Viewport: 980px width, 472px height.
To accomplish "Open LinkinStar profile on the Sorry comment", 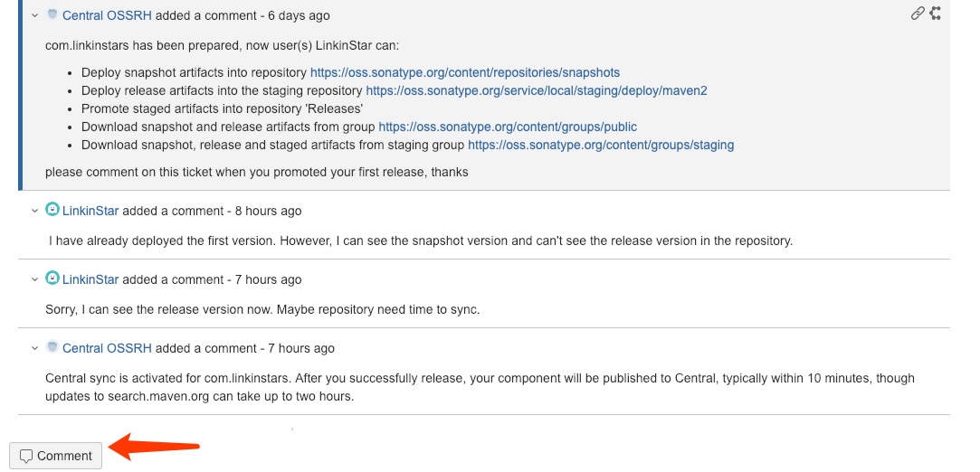I will (90, 279).
